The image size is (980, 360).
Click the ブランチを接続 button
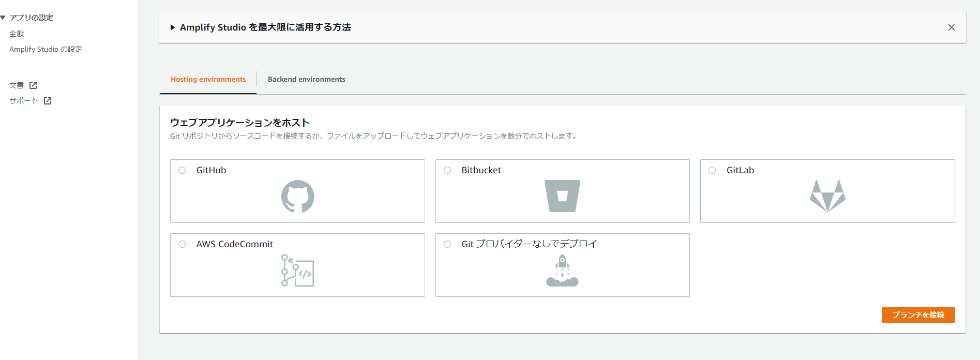pyautogui.click(x=918, y=315)
